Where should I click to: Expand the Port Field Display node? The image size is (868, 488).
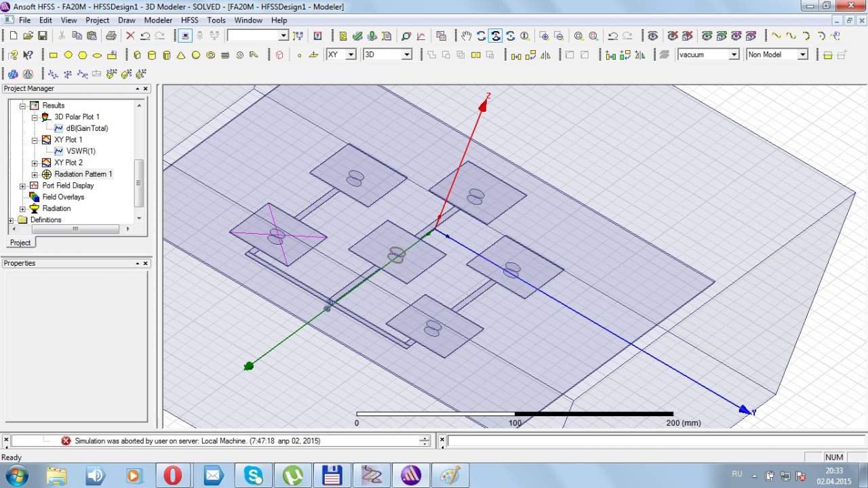(x=22, y=186)
